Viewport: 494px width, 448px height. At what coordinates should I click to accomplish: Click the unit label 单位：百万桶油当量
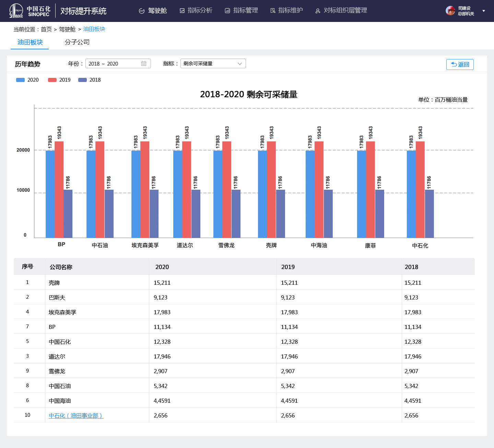pos(443,100)
